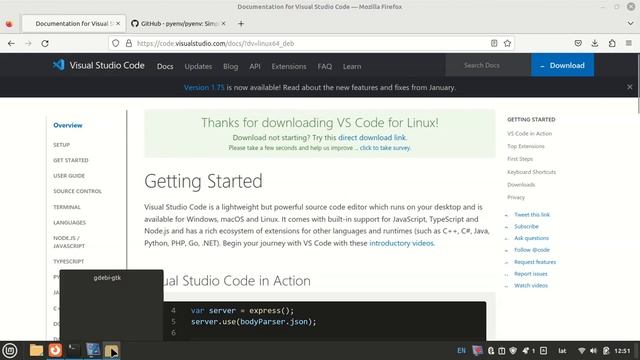The image size is (640, 360).
Task: Jump to Privacy section link
Action: pyautogui.click(x=516, y=197)
